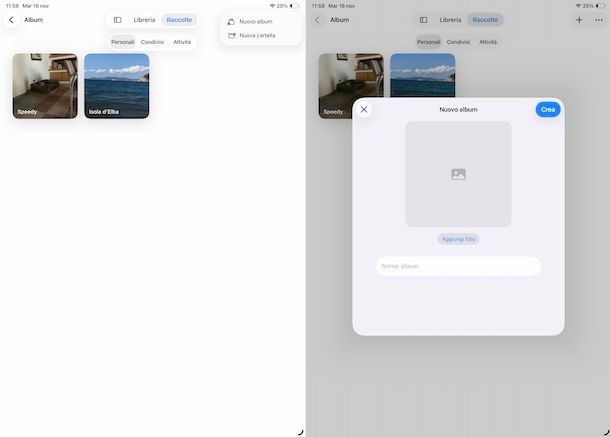Click Isola d'Elba thumbnail behind the dialog
Image resolution: width=610 pixels, height=437 pixels.
pos(423,75)
